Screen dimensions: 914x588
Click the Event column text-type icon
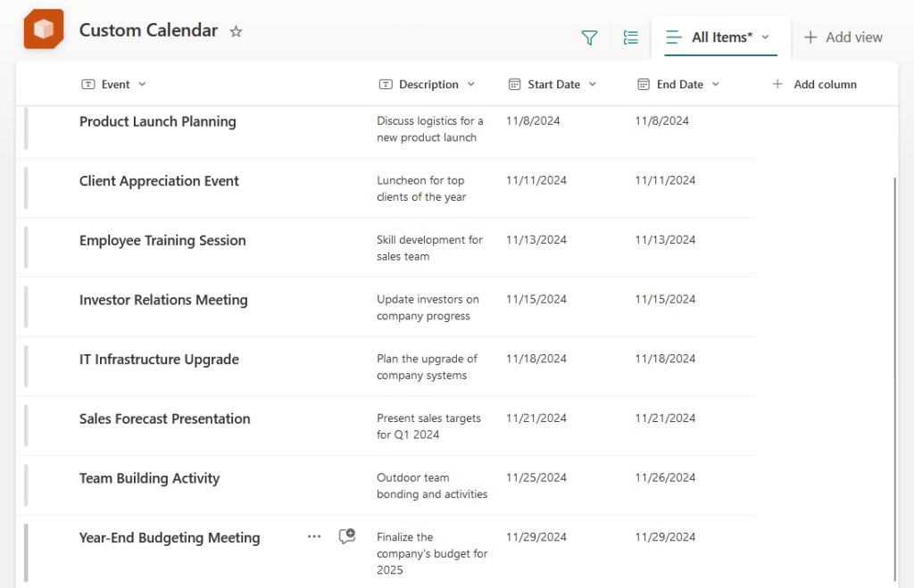[x=88, y=85]
